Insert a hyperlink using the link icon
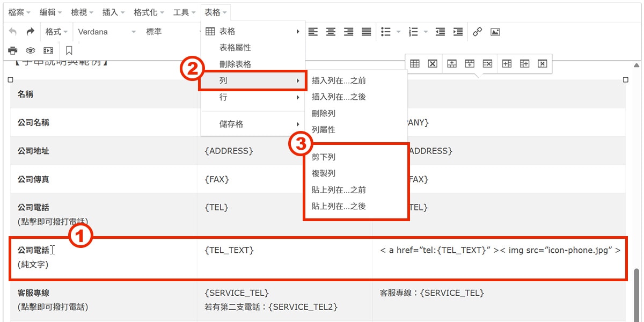The image size is (644, 322). click(478, 31)
